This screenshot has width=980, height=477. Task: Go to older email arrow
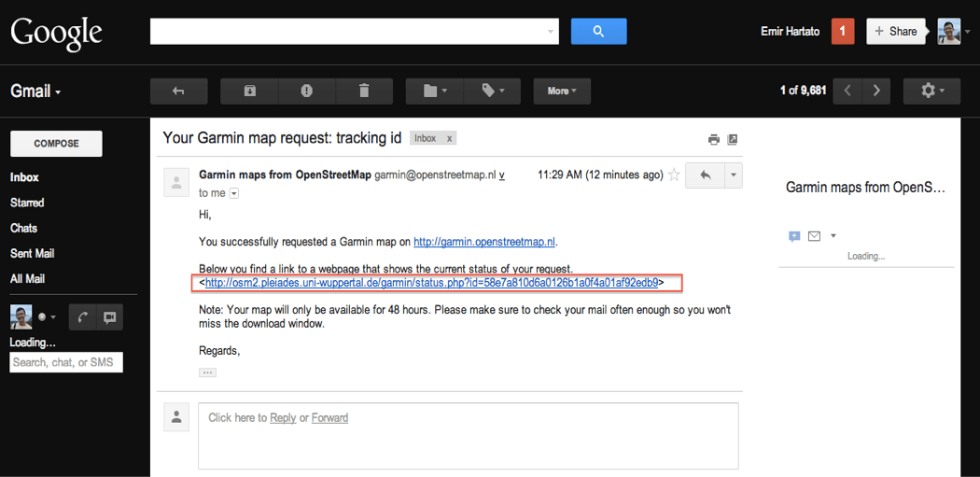click(877, 91)
